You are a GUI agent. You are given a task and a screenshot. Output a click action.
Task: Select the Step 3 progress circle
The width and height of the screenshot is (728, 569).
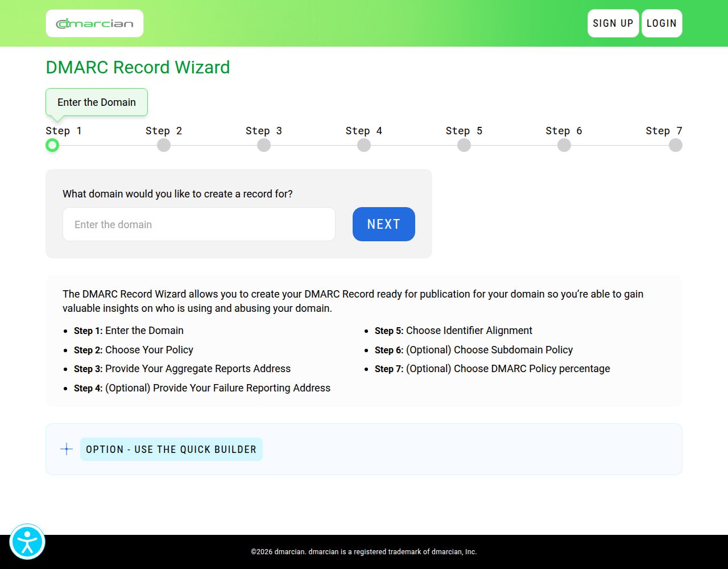coord(264,145)
